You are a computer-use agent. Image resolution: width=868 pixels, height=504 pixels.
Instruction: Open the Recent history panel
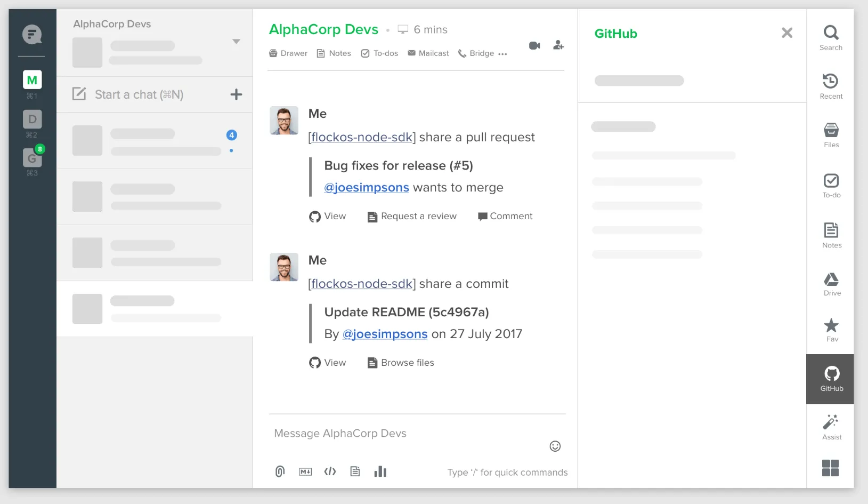click(x=831, y=86)
